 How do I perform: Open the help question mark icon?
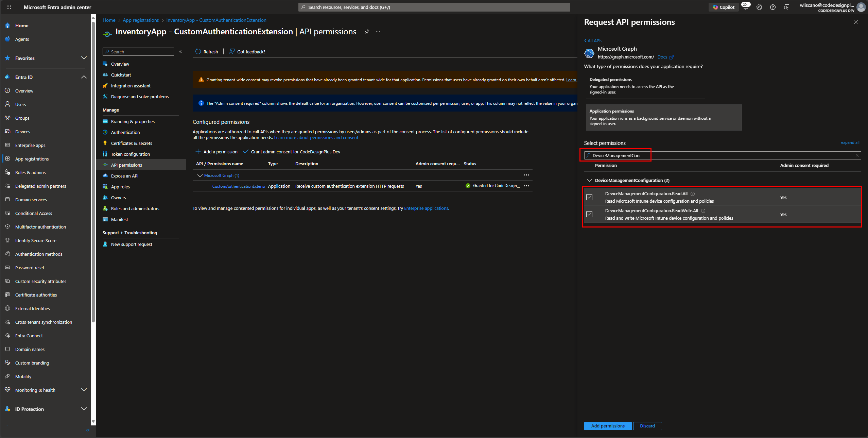772,7
